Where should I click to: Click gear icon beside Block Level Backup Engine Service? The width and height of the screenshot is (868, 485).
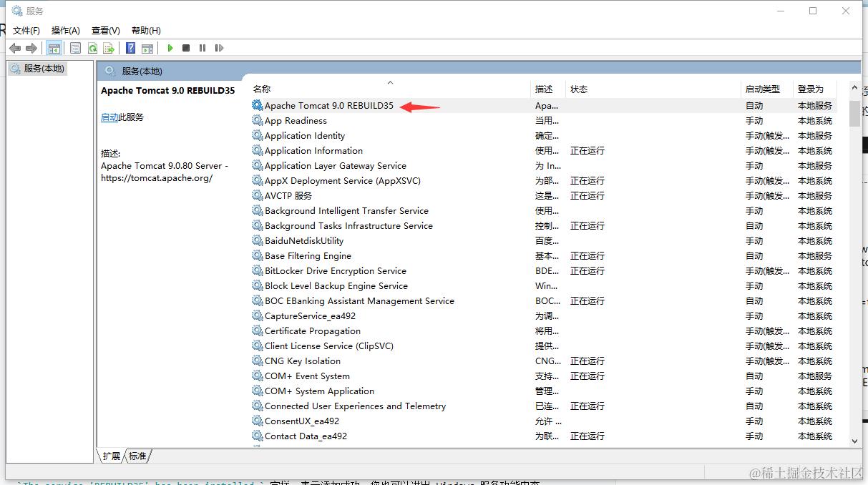tap(258, 285)
